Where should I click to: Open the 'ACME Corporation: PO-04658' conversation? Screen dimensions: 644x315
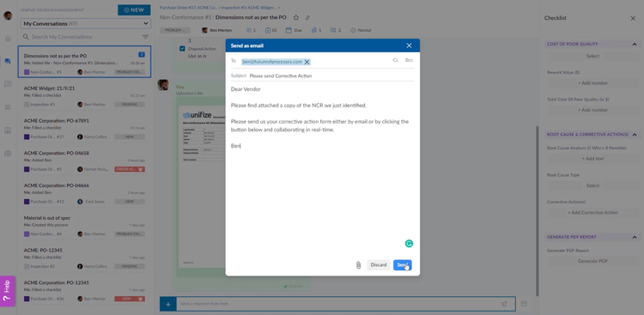pos(84,161)
